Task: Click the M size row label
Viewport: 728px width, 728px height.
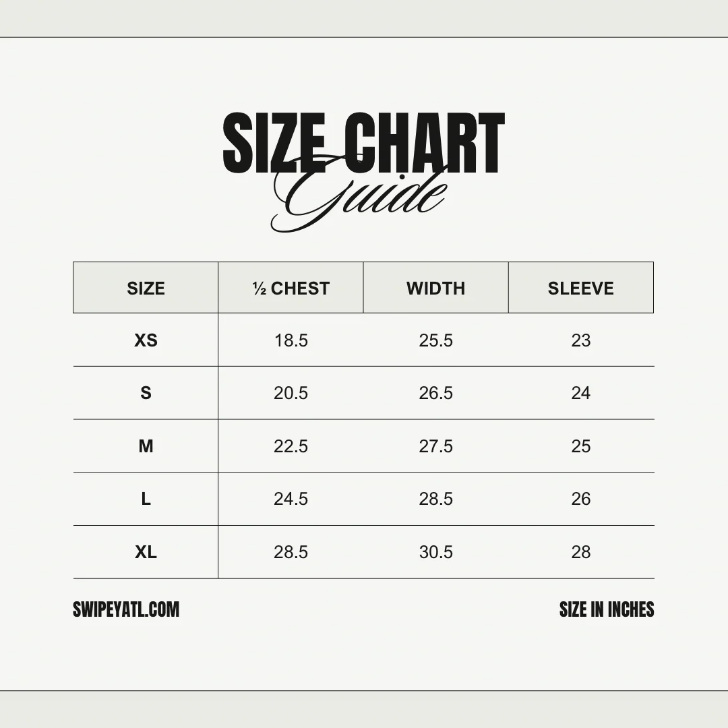Action: point(146,446)
